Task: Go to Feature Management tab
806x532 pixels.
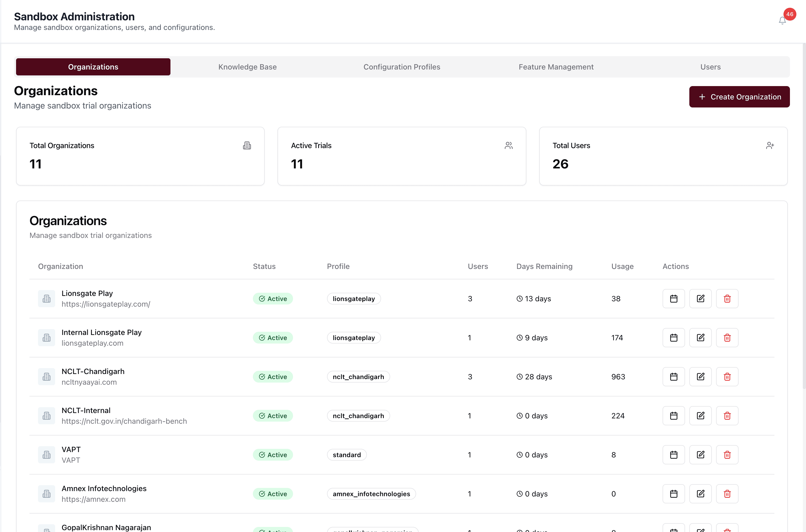Action: (x=556, y=67)
